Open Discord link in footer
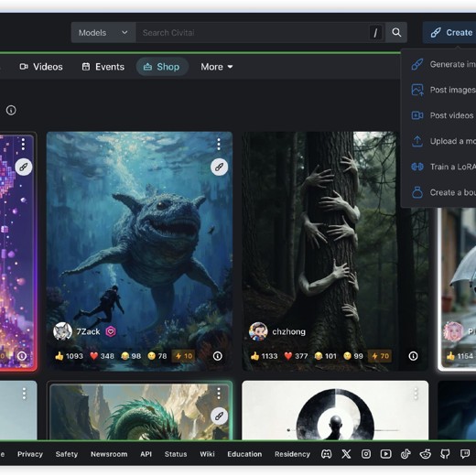 tap(326, 454)
